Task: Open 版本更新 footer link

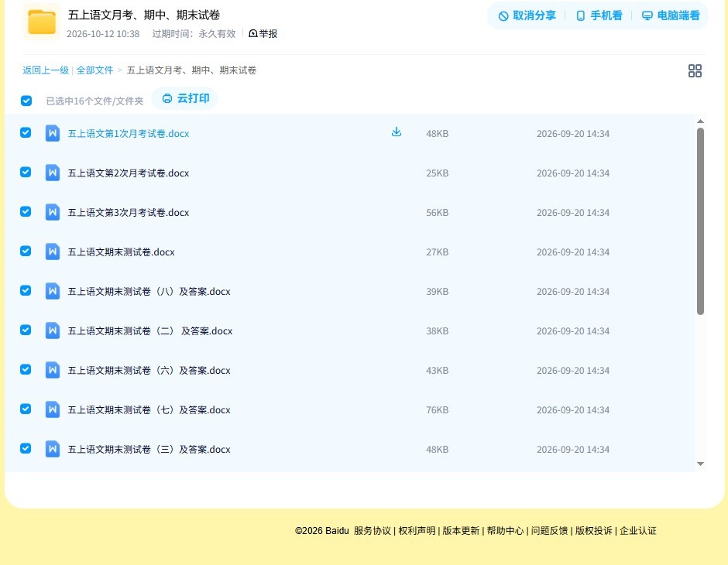Action: pos(461,531)
